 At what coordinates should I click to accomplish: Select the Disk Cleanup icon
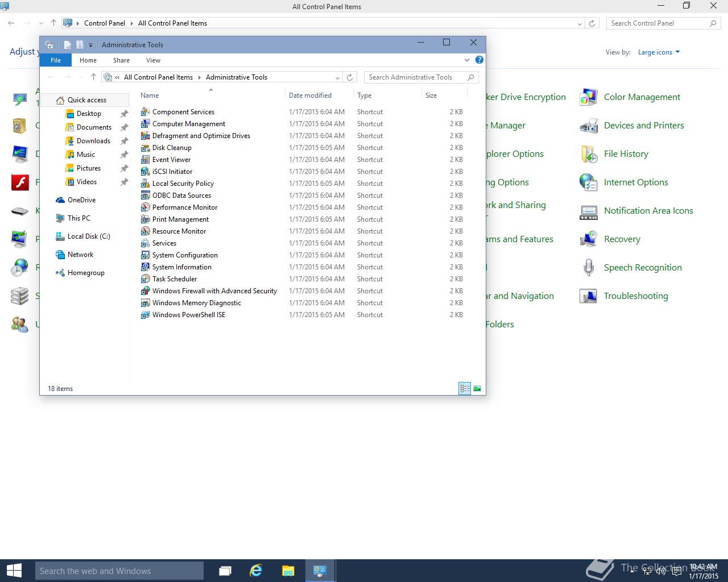[x=145, y=148]
